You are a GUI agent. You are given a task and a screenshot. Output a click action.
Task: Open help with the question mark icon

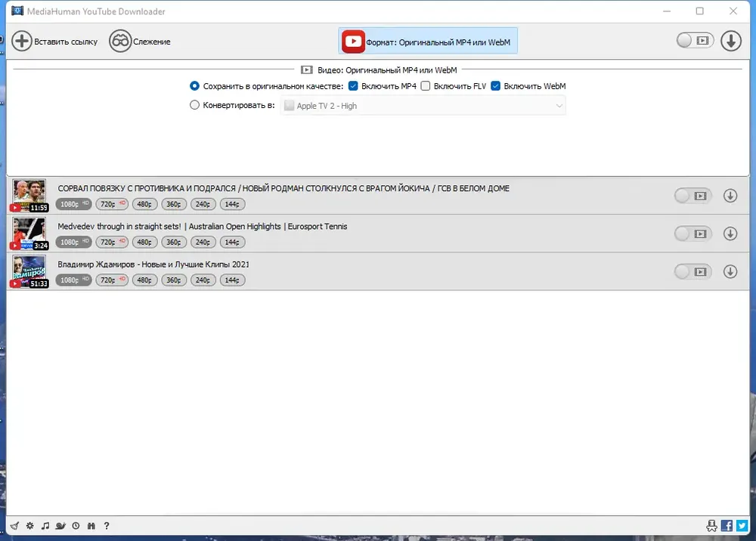pyautogui.click(x=107, y=526)
